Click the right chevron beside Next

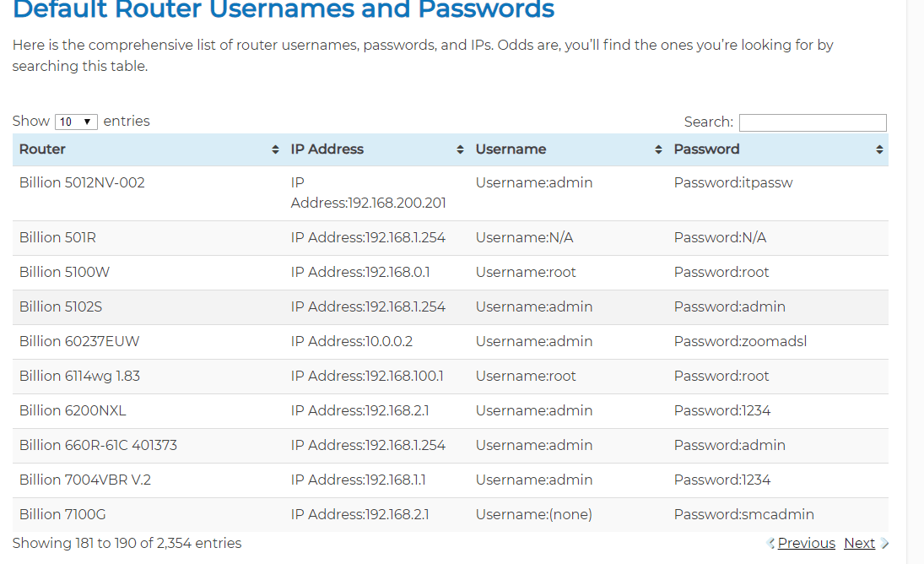(884, 544)
